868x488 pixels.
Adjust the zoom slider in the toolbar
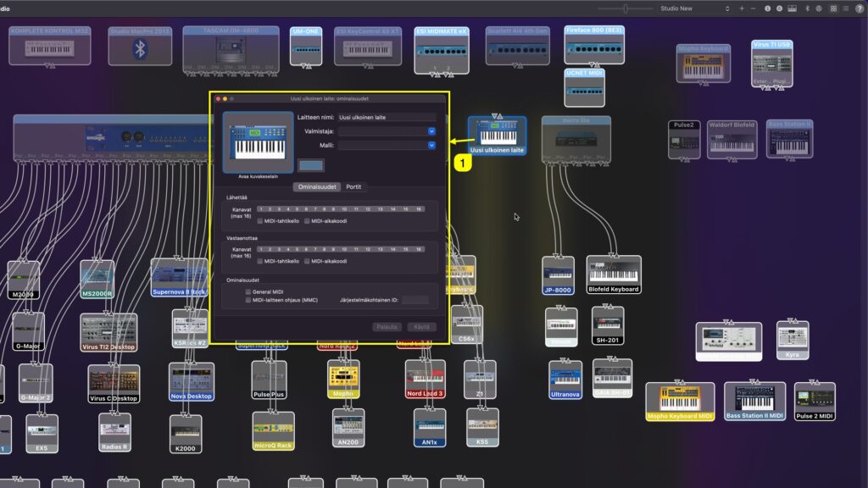(x=626, y=7)
